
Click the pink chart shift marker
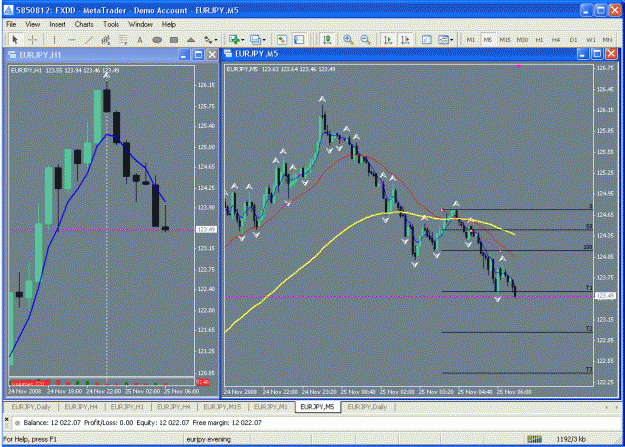click(x=519, y=65)
